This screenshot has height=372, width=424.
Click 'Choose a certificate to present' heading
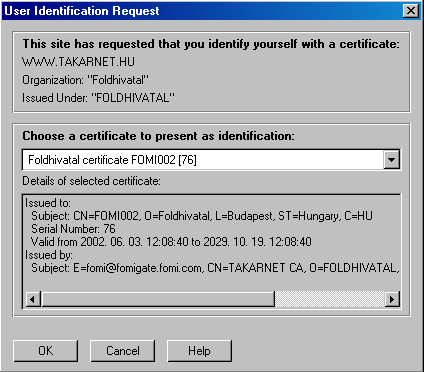tap(158, 136)
